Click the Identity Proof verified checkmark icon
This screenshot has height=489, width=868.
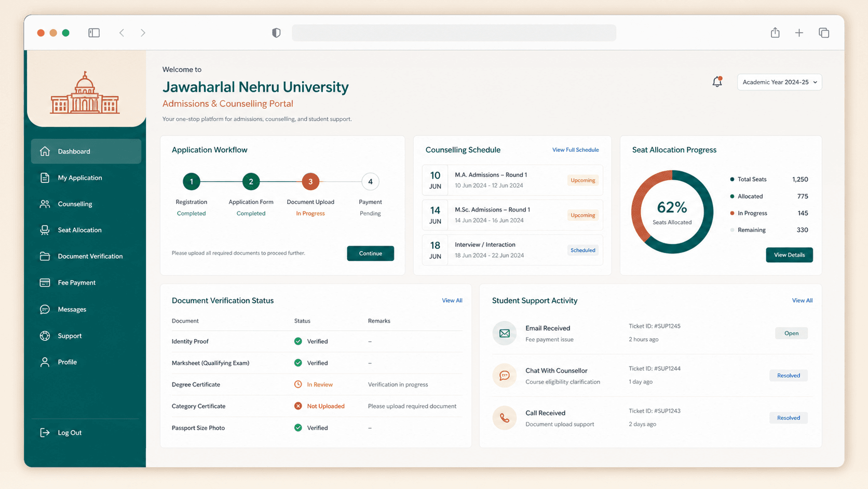tap(298, 341)
